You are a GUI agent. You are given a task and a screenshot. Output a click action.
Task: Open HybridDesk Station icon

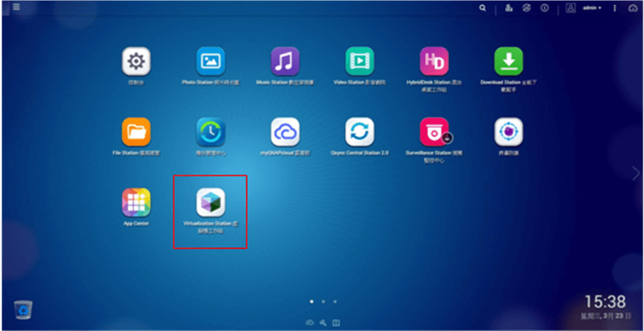pyautogui.click(x=434, y=60)
